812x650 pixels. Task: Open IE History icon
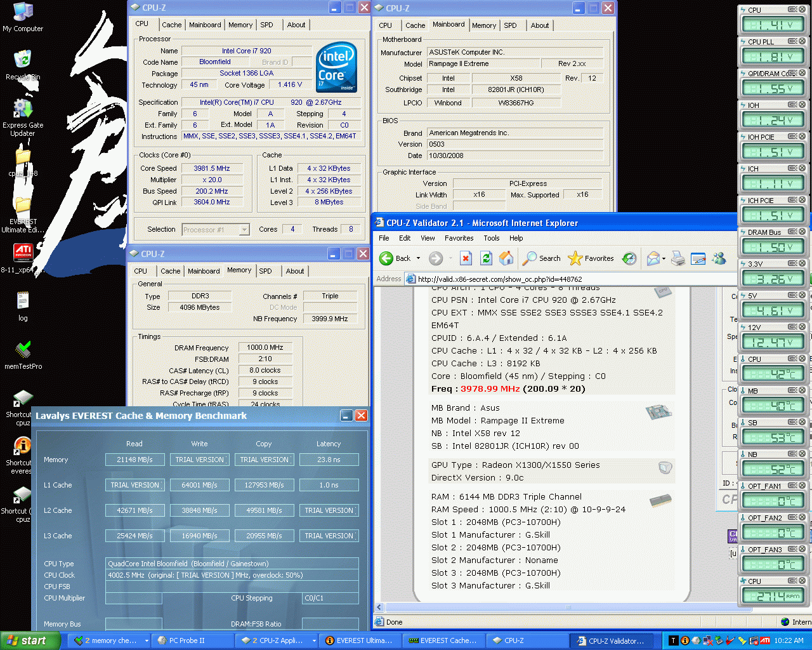(x=629, y=258)
